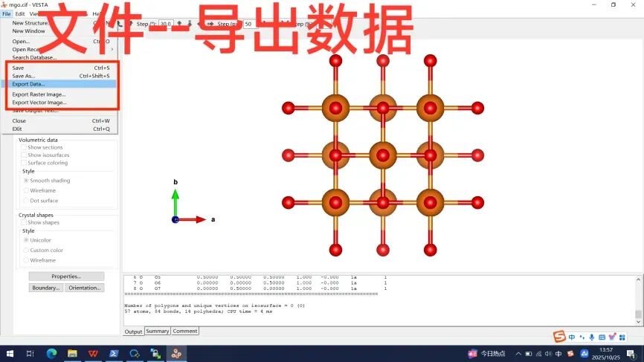
Task: Click the Wi-Fi icon in system tray
Action: click(538, 354)
